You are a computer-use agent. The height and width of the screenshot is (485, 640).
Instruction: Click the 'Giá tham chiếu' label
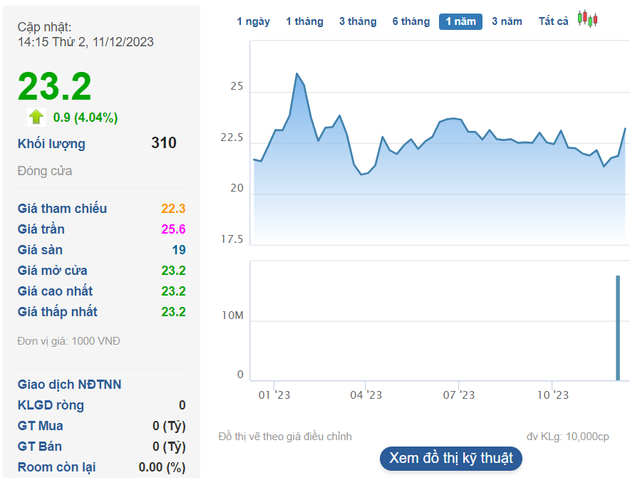tap(62, 208)
